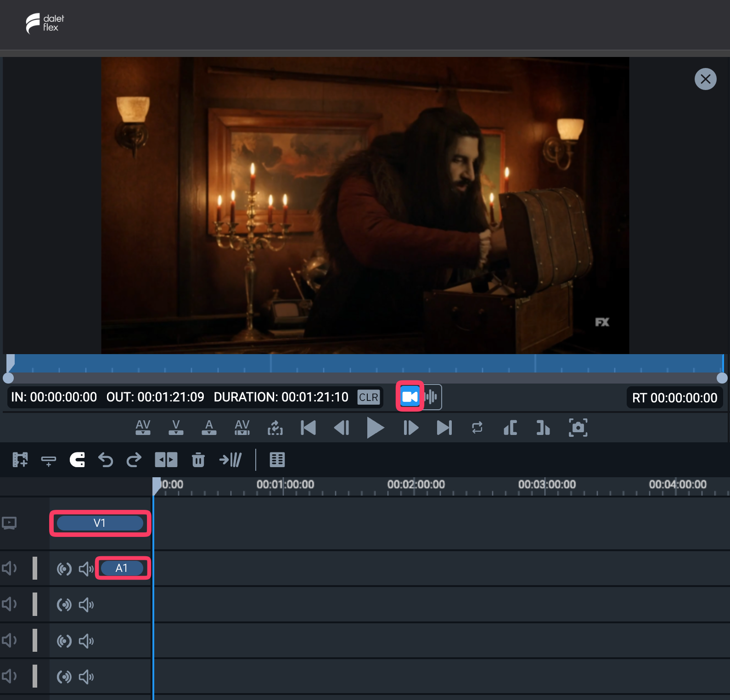Image resolution: width=730 pixels, height=700 pixels.
Task: Delete the selected timeline clip
Action: click(198, 460)
